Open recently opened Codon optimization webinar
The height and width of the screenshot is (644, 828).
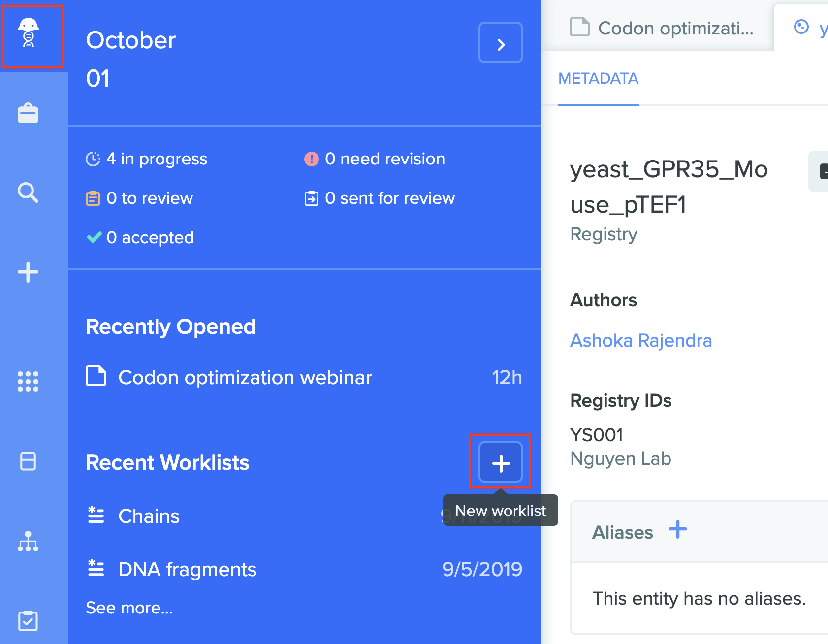click(304, 378)
